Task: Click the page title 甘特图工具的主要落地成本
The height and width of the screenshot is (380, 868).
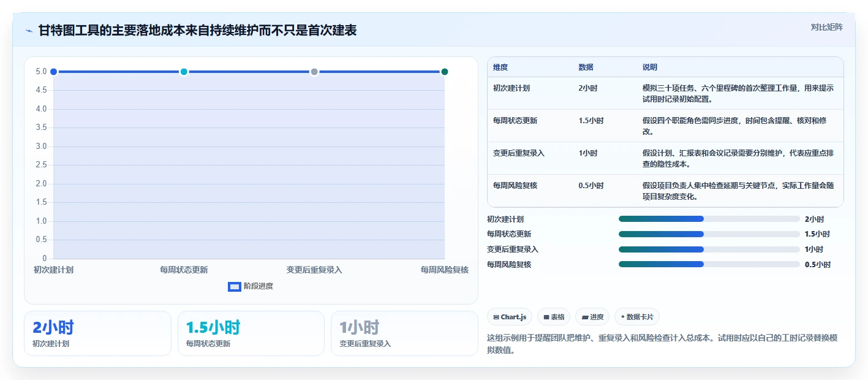Action: (197, 31)
